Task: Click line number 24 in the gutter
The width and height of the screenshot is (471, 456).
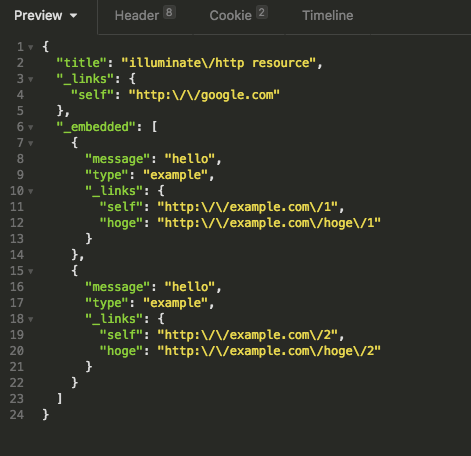Action: coord(17,415)
